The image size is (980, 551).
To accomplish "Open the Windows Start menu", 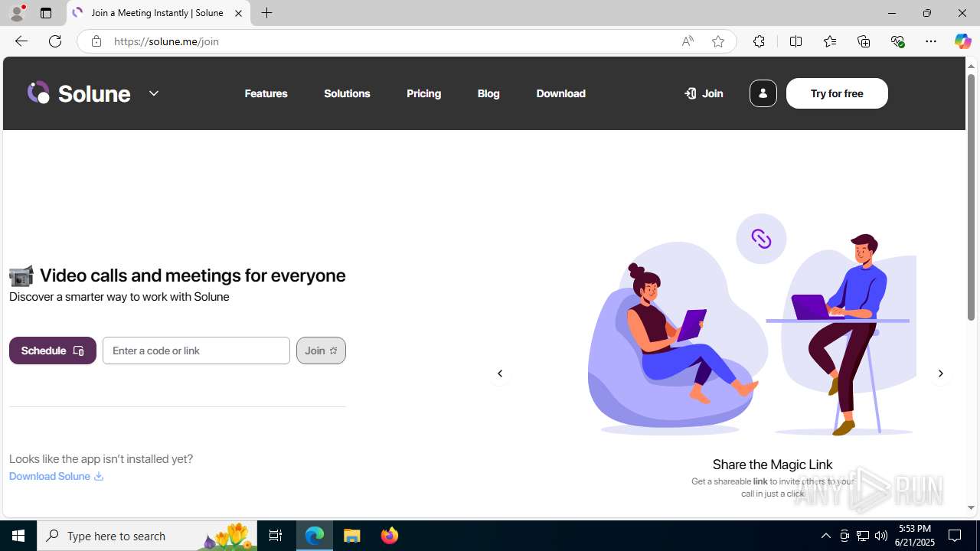I will tap(18, 536).
